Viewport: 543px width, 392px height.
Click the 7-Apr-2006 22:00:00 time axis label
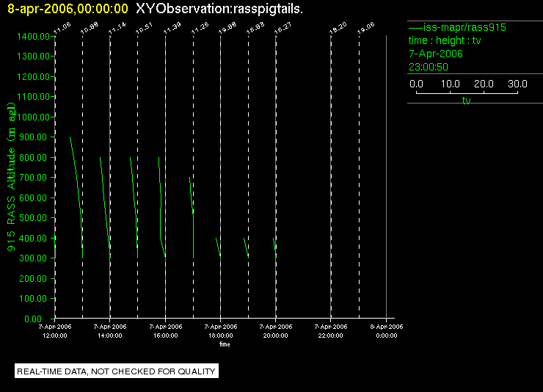pos(331,331)
